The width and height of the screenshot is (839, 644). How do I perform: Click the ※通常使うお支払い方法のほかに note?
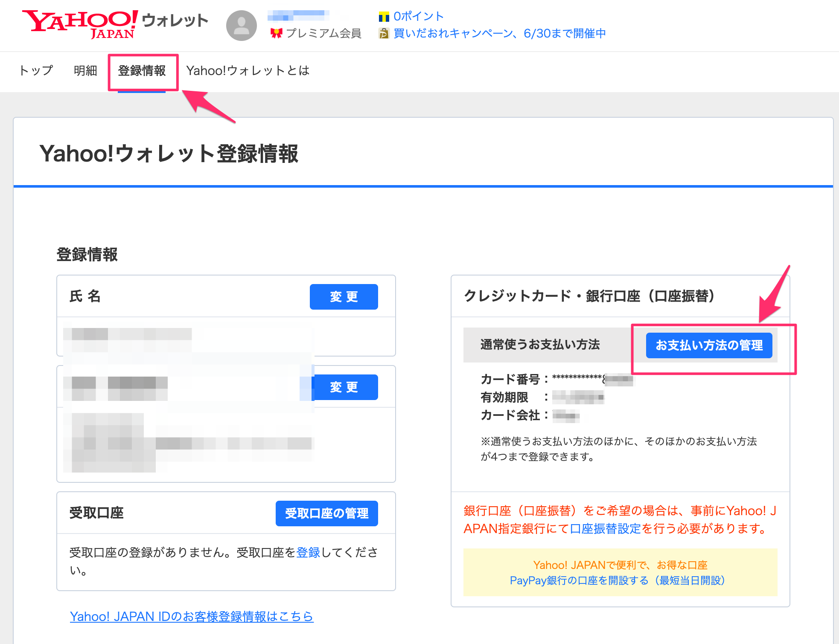(619, 449)
